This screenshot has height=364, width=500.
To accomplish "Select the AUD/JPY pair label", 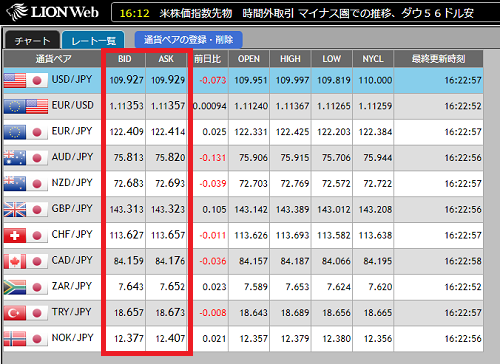I will (72, 157).
